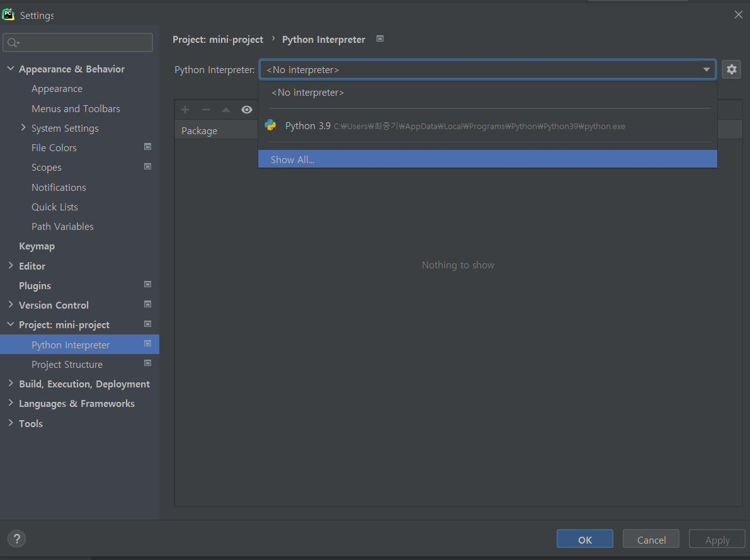The height and width of the screenshot is (560, 750).
Task: Click the search magnifier icon in the settings search
Action: 13,43
